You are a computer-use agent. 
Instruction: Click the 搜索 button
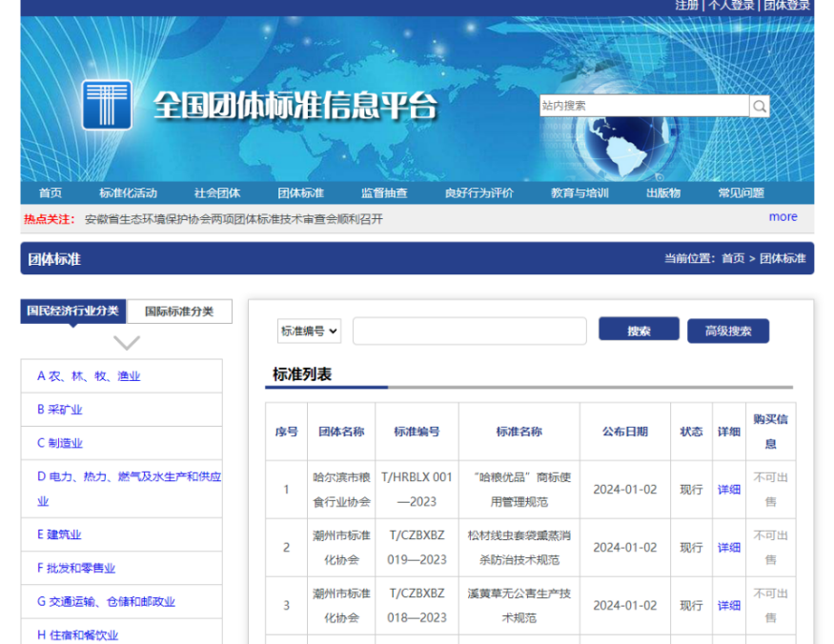tap(639, 331)
